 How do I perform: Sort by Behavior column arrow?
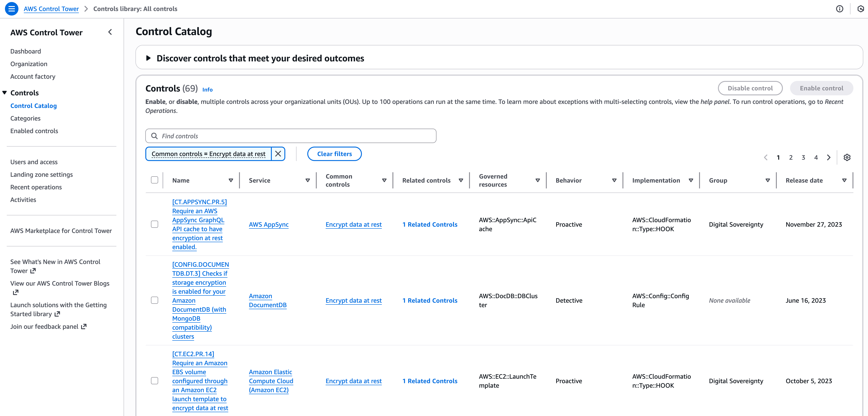[614, 181]
